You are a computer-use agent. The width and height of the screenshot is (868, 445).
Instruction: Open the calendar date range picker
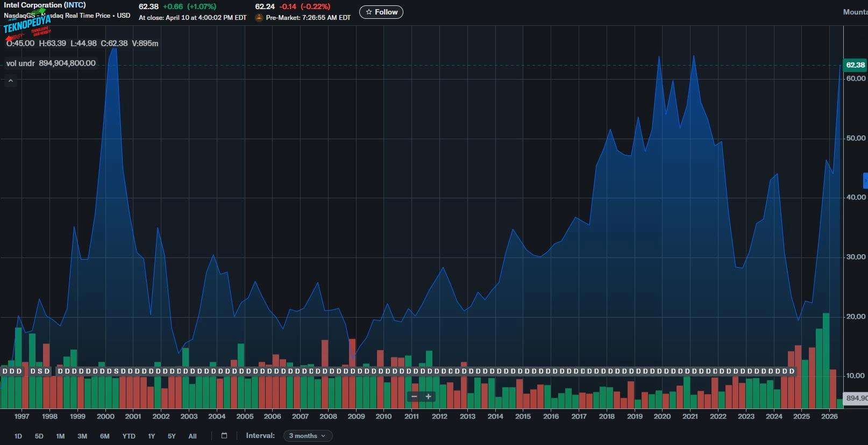(x=224, y=436)
